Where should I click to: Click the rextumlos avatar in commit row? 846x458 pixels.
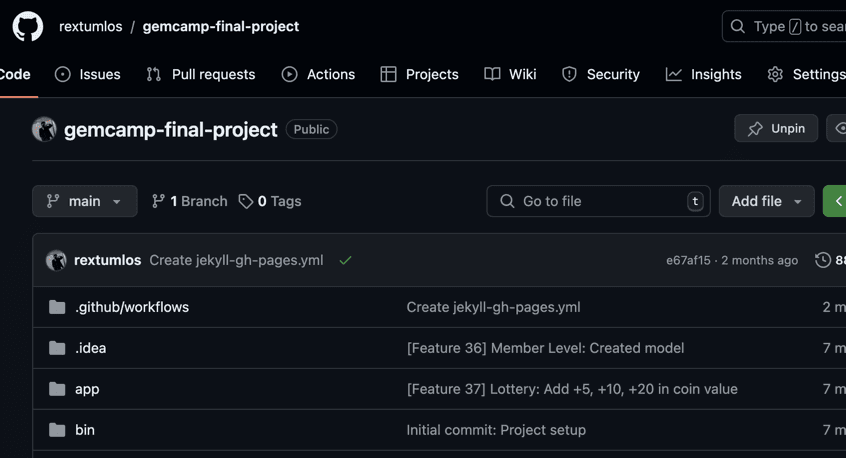tap(56, 260)
